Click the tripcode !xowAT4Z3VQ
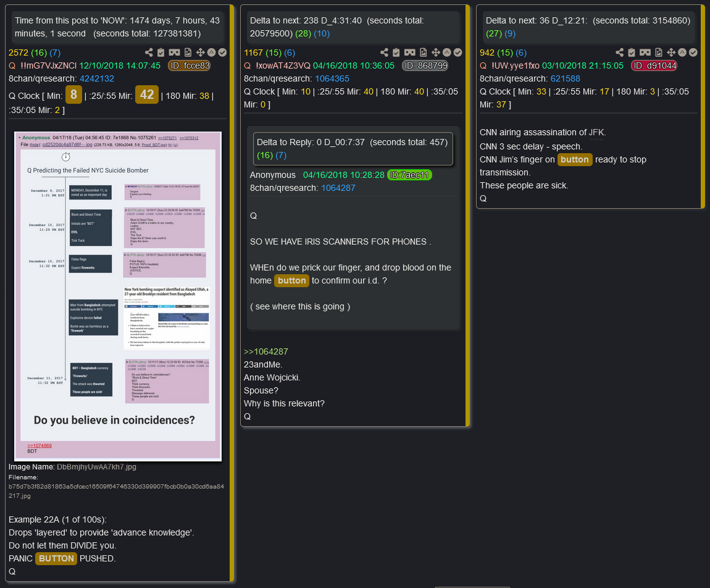The image size is (710, 588). (283, 65)
